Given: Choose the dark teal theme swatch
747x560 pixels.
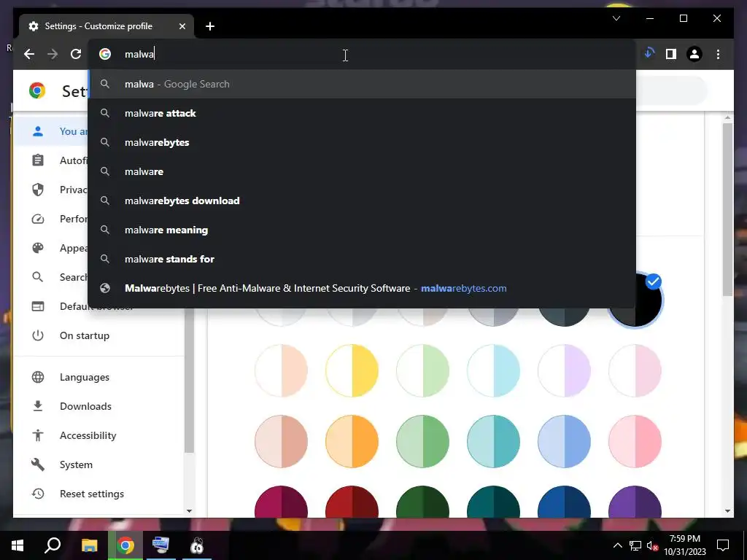Looking at the screenshot, I should click(x=493, y=502).
